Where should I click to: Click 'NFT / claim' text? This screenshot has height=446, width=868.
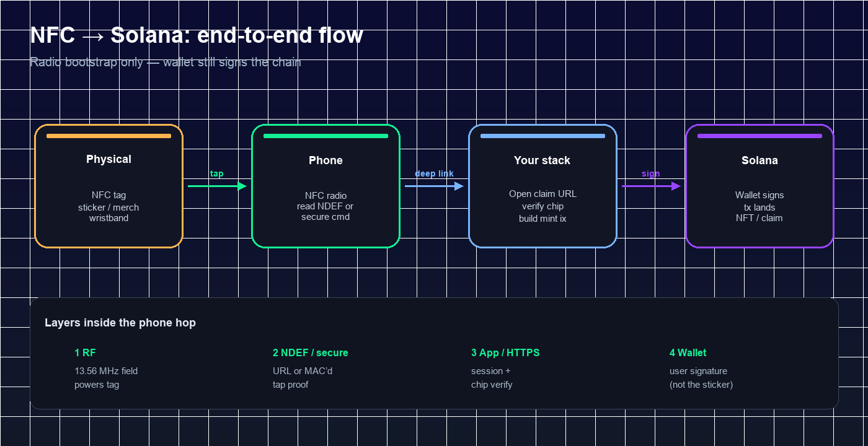pos(759,218)
